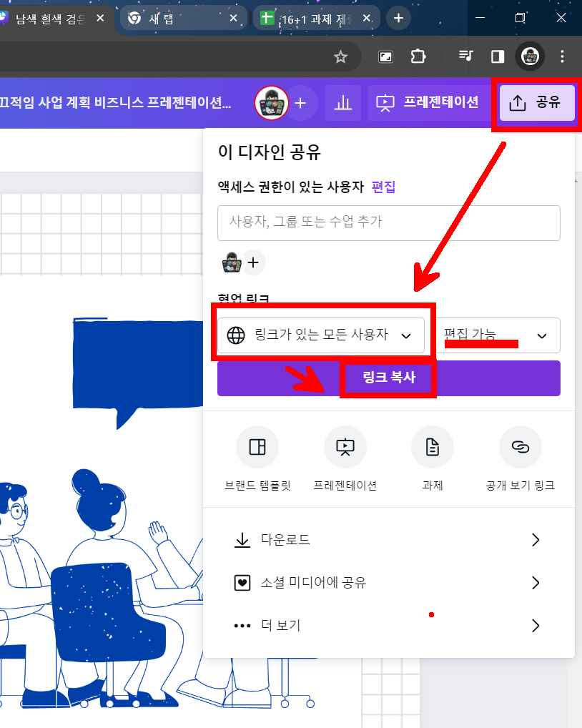Switch to the 새 탭 browser tab
This screenshot has width=582, height=728.
tap(183, 19)
